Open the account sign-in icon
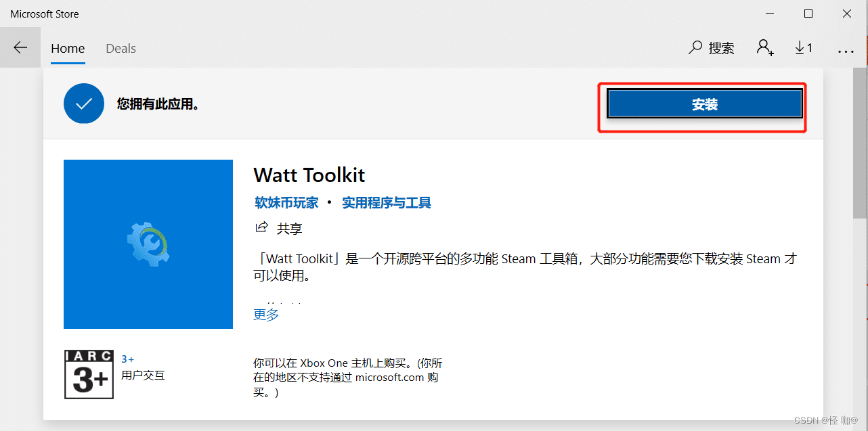The width and height of the screenshot is (868, 431). [765, 48]
